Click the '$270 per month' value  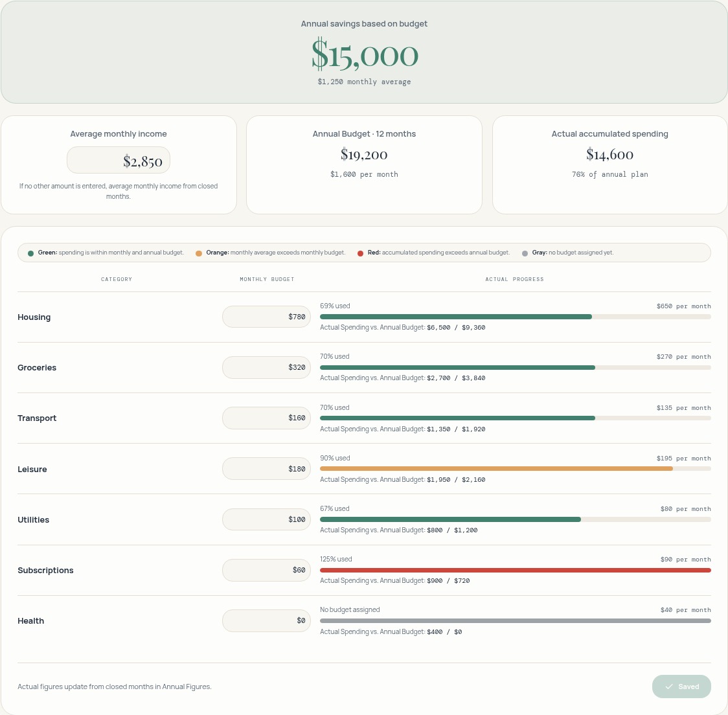click(x=683, y=357)
